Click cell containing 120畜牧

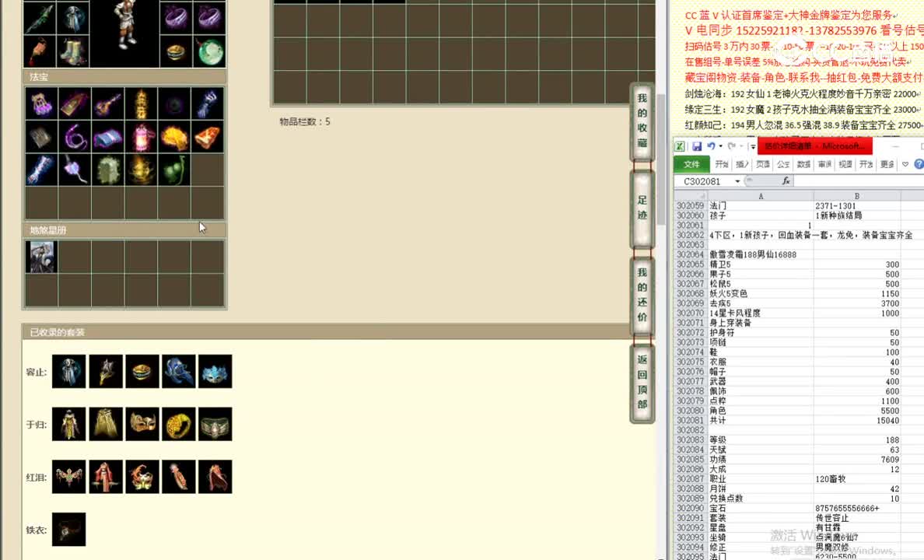[857, 478]
